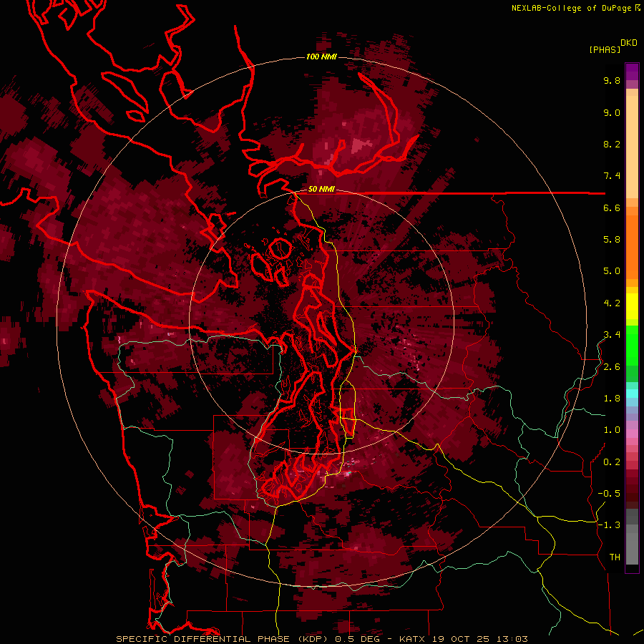Click the 5.8 value on color scale
This screenshot has height=644, width=644.
point(612,240)
